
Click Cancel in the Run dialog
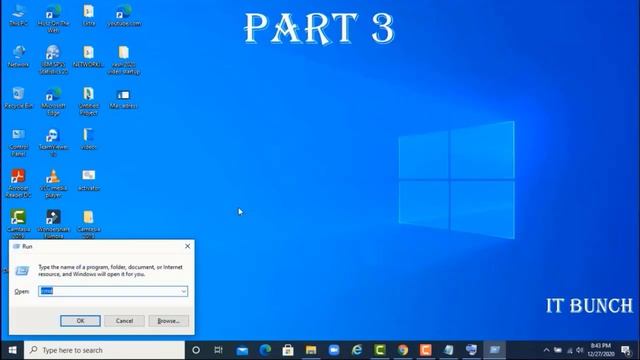tap(124, 321)
